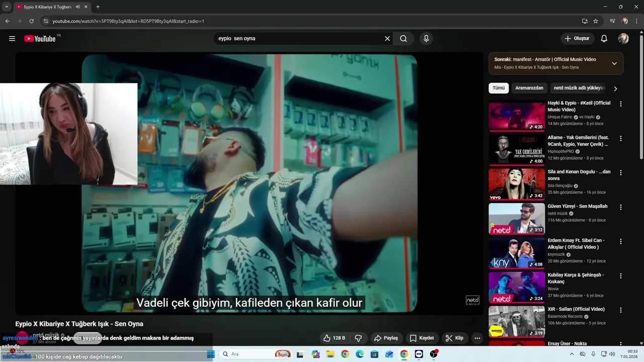The width and height of the screenshot is (644, 362).
Task: Open more actions three-dot menu under video
Action: 477,338
